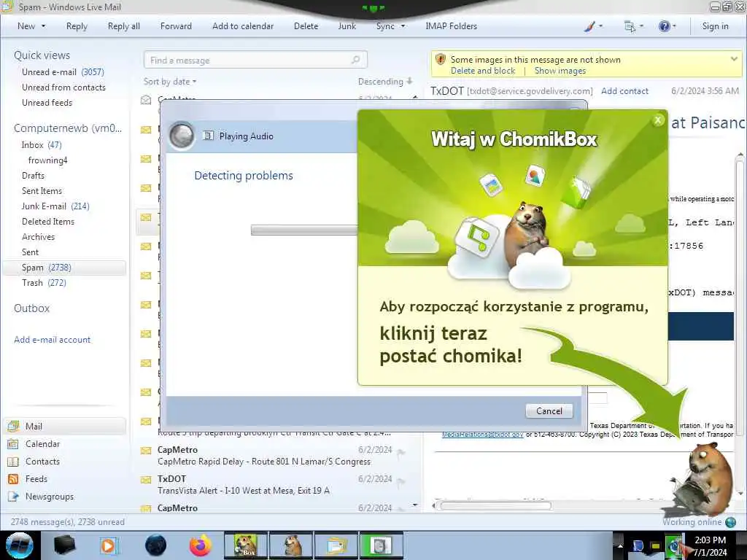Click Add contact link

pos(624,91)
